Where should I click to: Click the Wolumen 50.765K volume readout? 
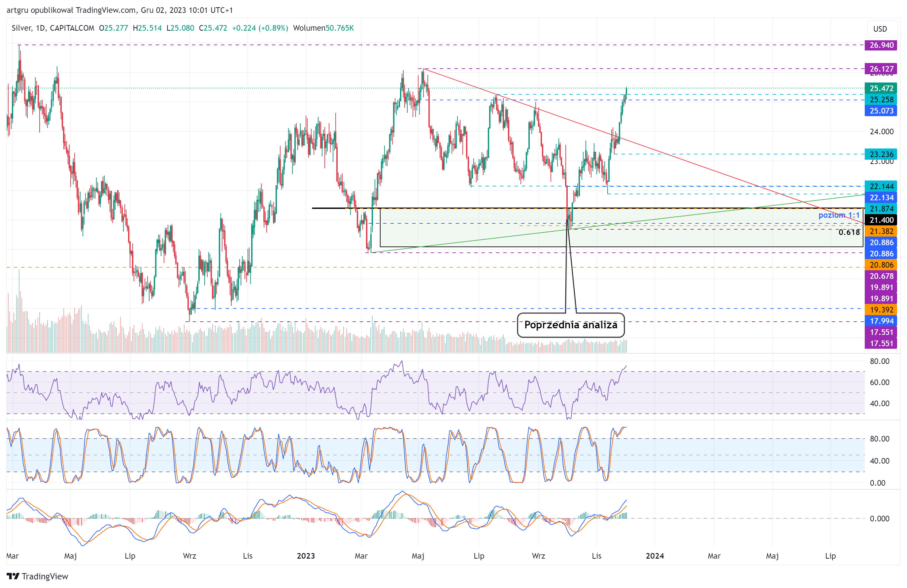(323, 28)
